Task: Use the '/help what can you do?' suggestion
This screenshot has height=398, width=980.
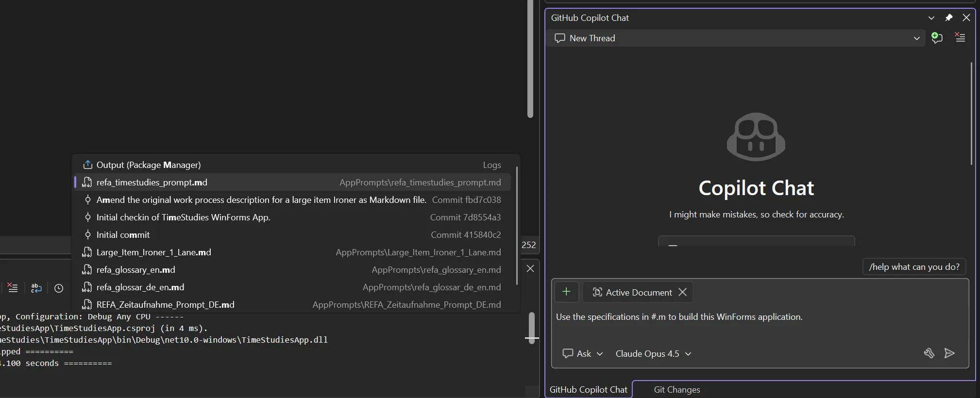Action: pyautogui.click(x=914, y=267)
